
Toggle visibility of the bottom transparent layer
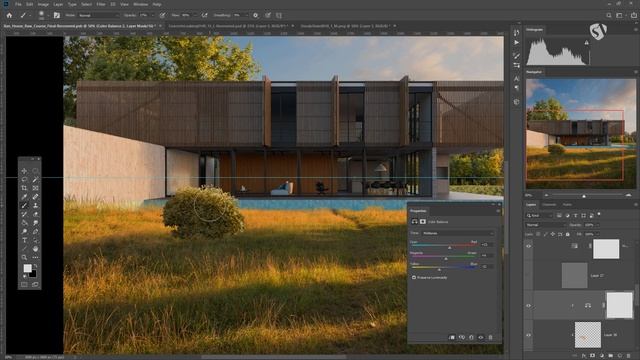click(x=529, y=335)
